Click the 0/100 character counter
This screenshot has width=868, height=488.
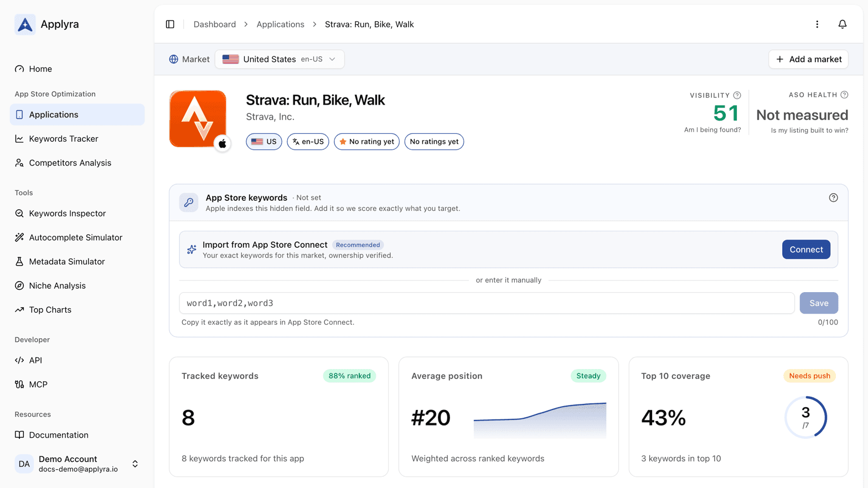828,323
